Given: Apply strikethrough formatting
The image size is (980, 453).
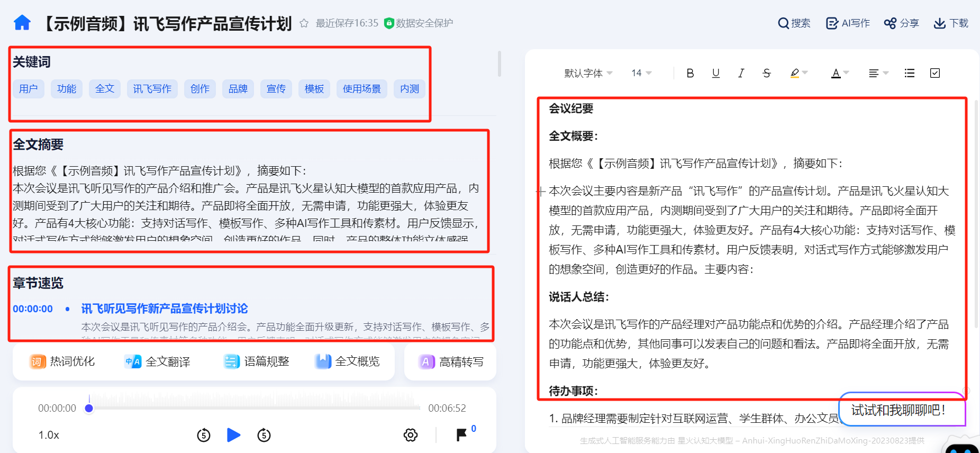Looking at the screenshot, I should [x=766, y=73].
